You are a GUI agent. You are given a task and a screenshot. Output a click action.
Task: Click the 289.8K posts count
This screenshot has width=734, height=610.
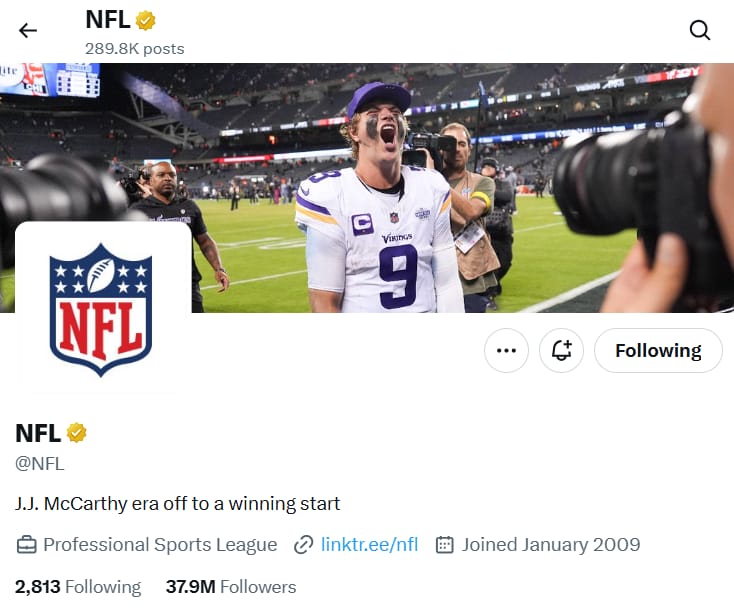point(135,48)
